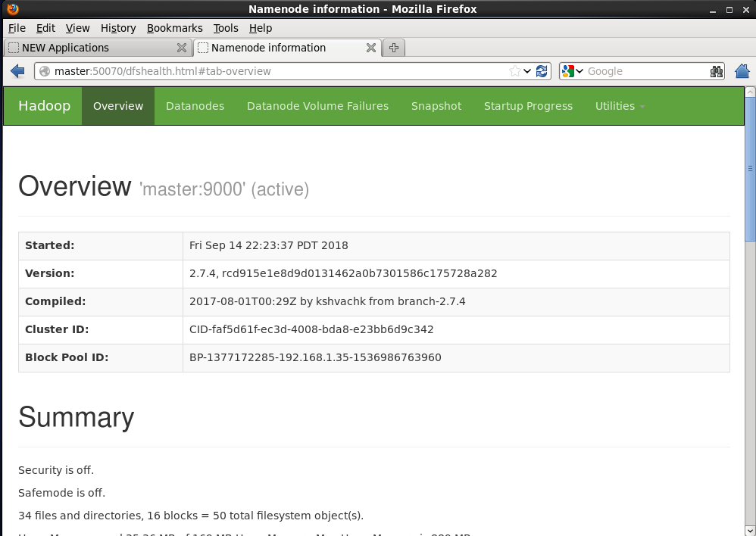The image size is (756, 536).
Task: Close the Firefox window
Action: tap(746, 10)
